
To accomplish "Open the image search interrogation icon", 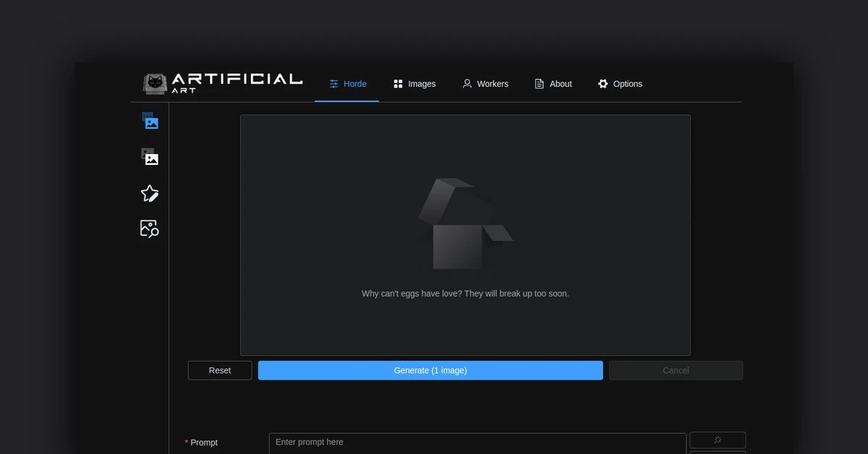I will 150,228.
